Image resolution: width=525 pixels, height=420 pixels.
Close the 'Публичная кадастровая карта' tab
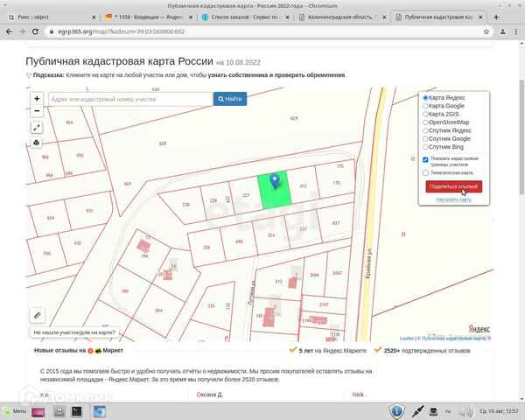point(480,17)
